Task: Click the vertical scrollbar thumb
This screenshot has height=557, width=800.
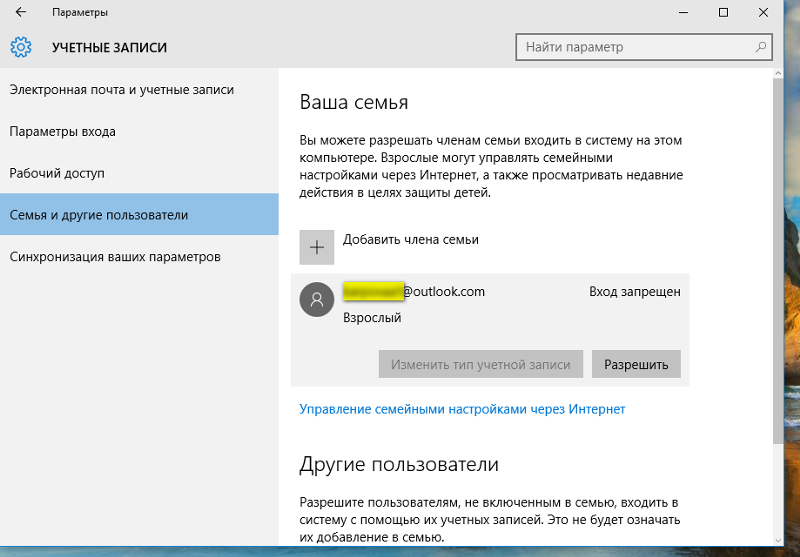Action: coord(778,260)
